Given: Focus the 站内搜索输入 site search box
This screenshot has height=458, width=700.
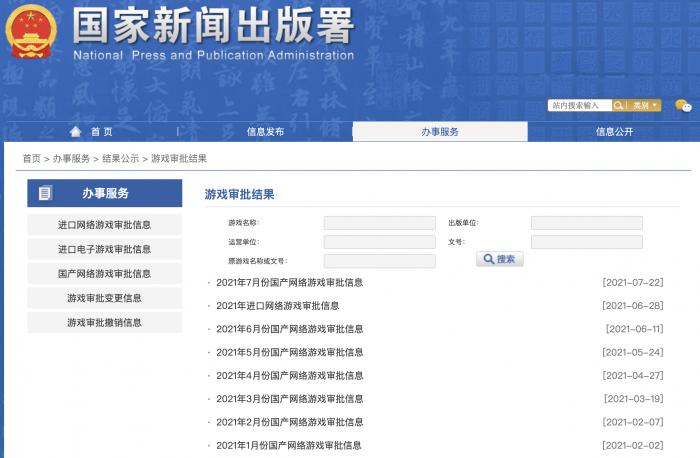Looking at the screenshot, I should click(580, 105).
